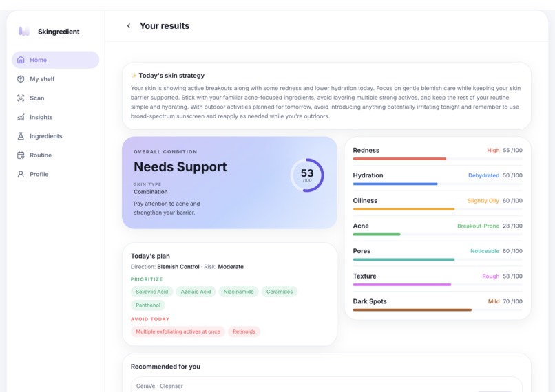Click the Blemish Control direction text
This screenshot has height=392, width=555.
pyautogui.click(x=178, y=267)
